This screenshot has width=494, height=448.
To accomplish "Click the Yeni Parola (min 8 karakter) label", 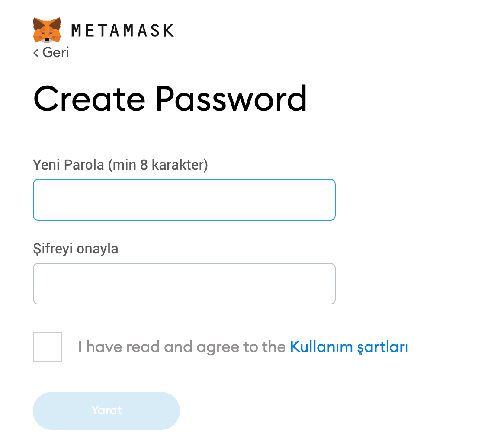I will tap(120, 165).
